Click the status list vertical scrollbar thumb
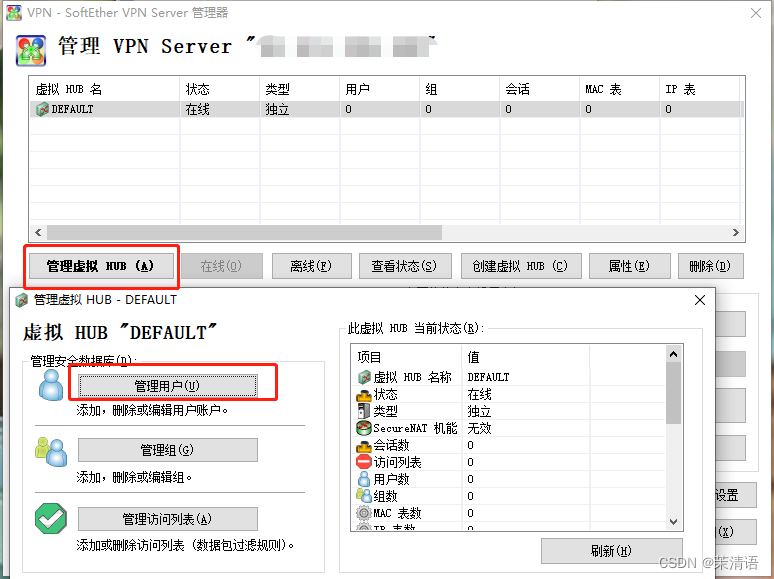The height and width of the screenshot is (579, 774). tap(673, 393)
